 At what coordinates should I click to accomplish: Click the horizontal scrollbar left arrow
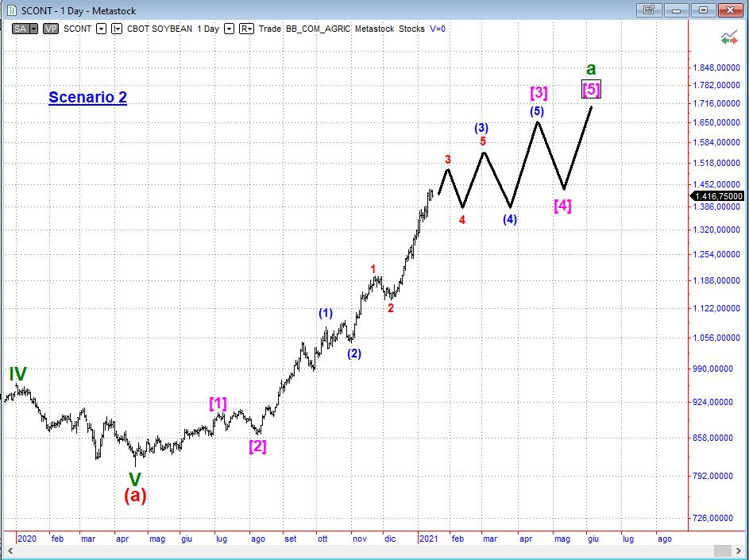[x=10, y=550]
